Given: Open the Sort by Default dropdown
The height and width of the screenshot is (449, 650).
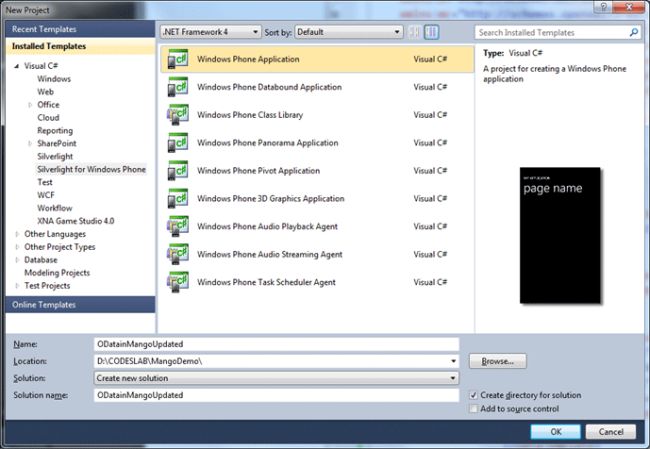Looking at the screenshot, I should point(349,32).
